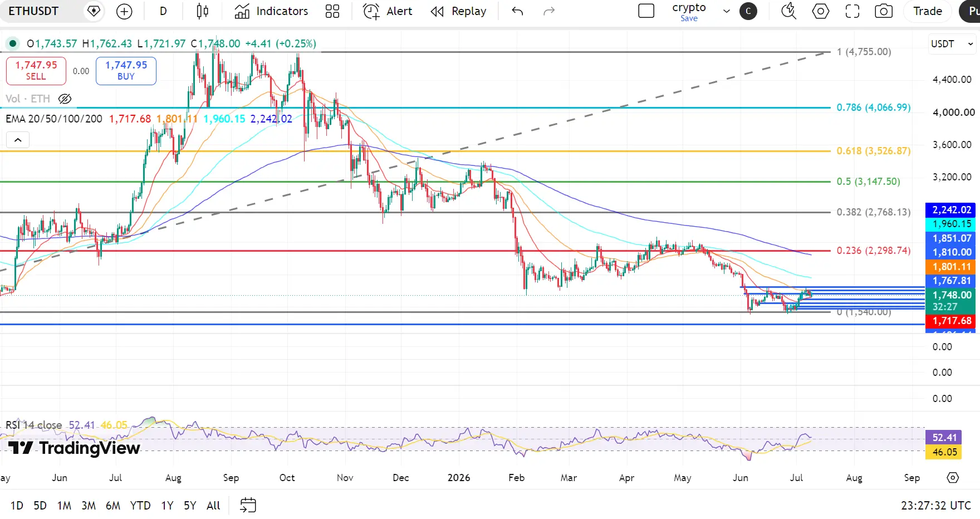Redo chart action
Viewport: 980px width, 519px height.
pos(549,11)
